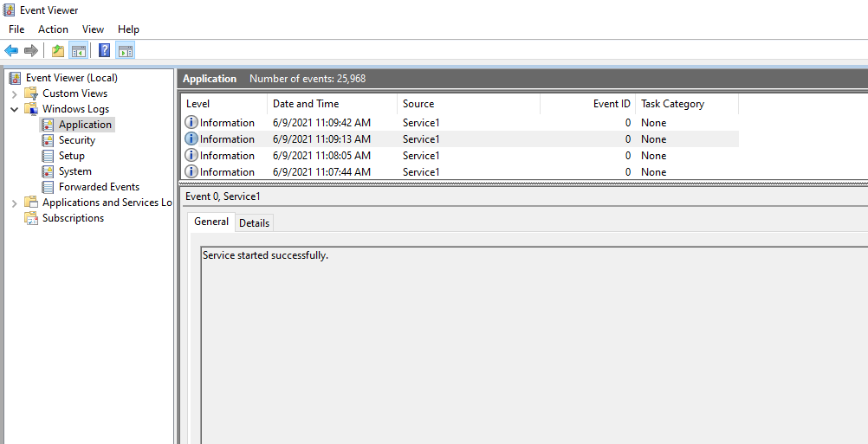Click the Custom Views folder icon
This screenshot has height=444, width=868.
31,93
